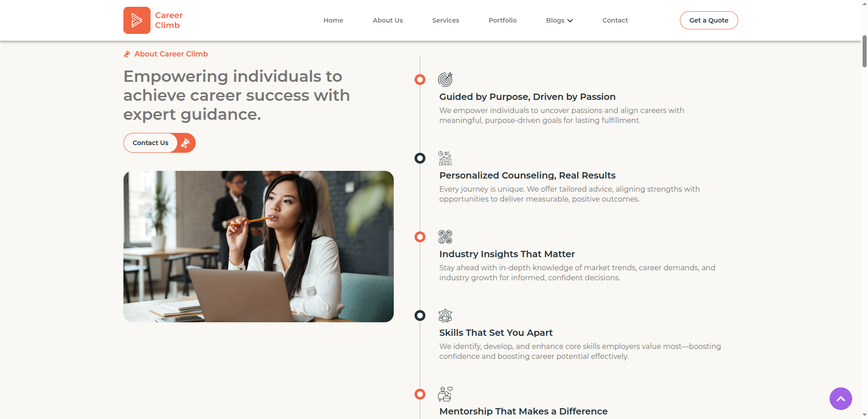The width and height of the screenshot is (868, 419).
Task: Click the Contact Us button
Action: coord(160,143)
